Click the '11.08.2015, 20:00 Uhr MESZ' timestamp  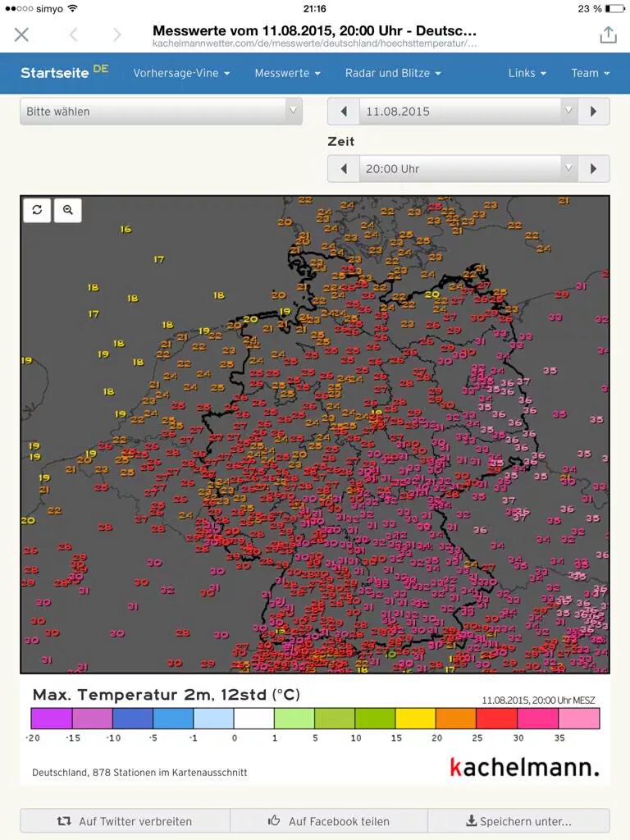pos(538,701)
